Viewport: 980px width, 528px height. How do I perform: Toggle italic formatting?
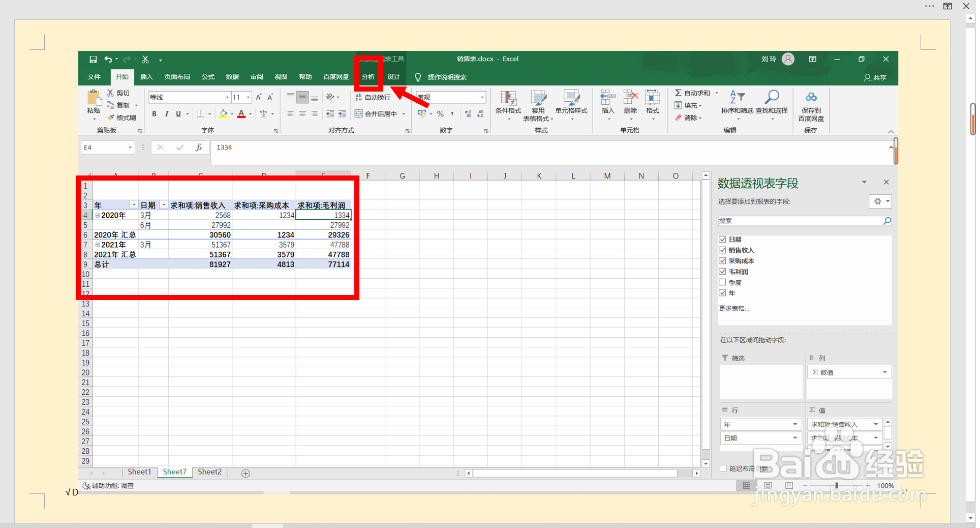click(x=166, y=114)
